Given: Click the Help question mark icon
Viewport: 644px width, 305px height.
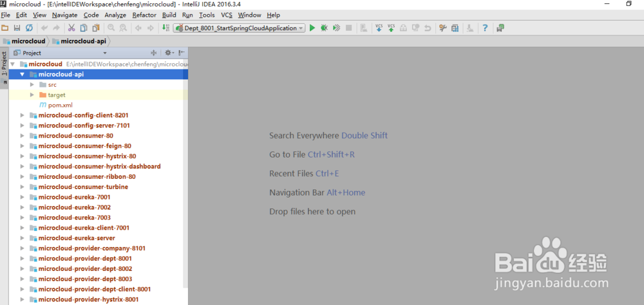Looking at the screenshot, I should pos(485,28).
